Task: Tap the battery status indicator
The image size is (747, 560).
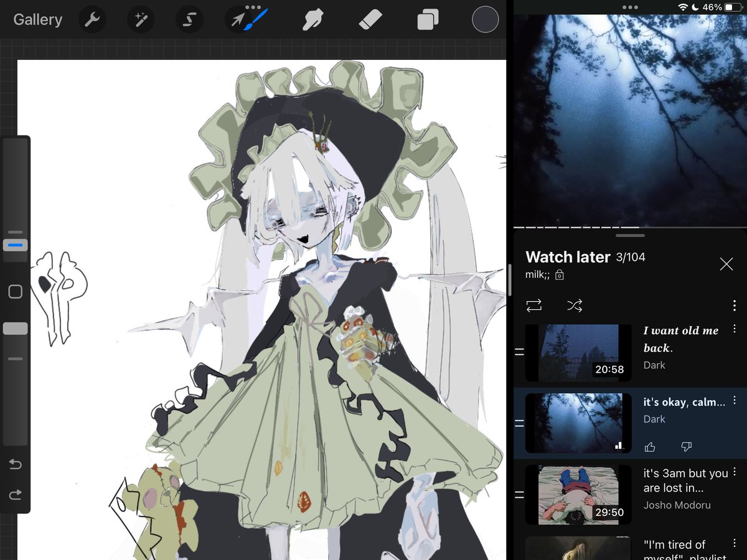Action: point(733,7)
